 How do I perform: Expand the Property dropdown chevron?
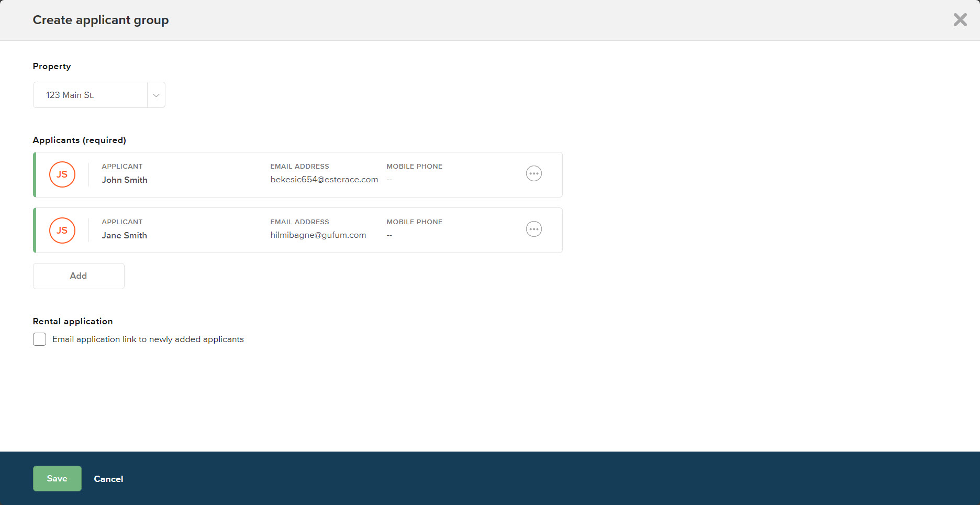tap(156, 95)
